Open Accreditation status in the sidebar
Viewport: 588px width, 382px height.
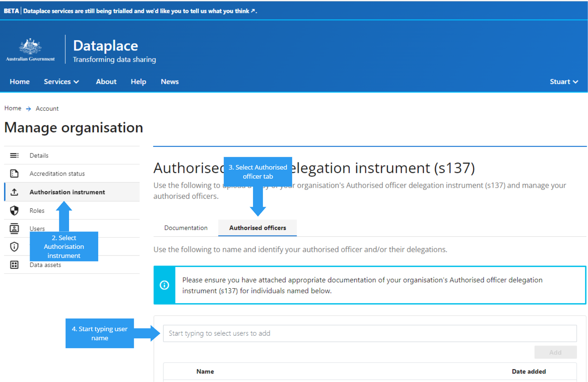(x=72, y=173)
